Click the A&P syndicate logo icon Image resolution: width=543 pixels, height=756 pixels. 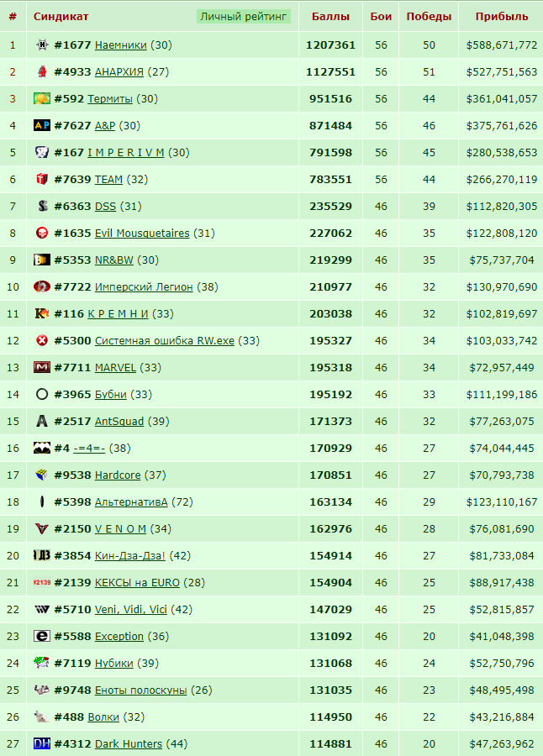(42, 125)
